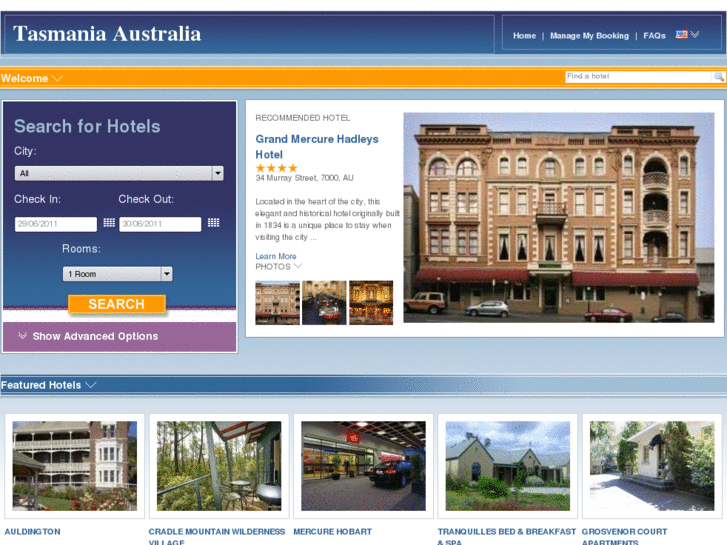The image size is (727, 545).
Task: Open the Check Out calendar icon
Action: click(x=214, y=223)
